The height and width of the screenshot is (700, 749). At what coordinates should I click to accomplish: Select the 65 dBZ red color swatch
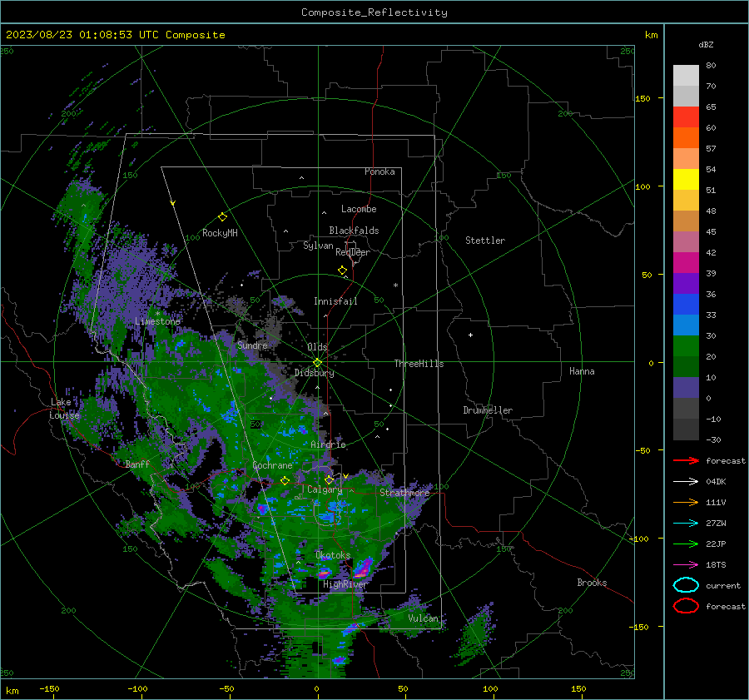coord(686,117)
